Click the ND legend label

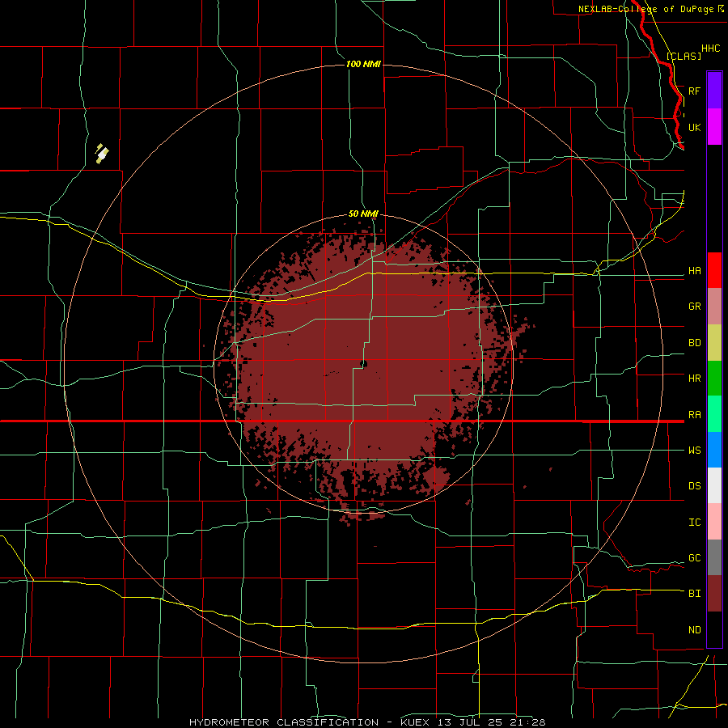694,630
